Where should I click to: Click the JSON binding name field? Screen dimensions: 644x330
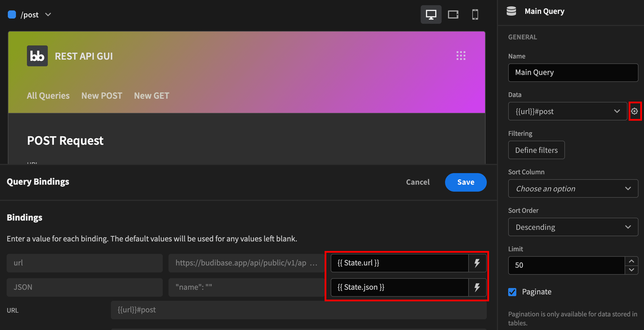[85, 287]
